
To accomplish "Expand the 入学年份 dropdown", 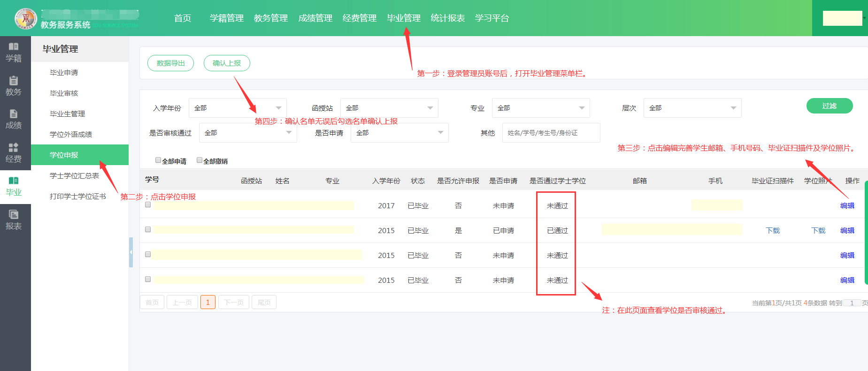I will 238,108.
